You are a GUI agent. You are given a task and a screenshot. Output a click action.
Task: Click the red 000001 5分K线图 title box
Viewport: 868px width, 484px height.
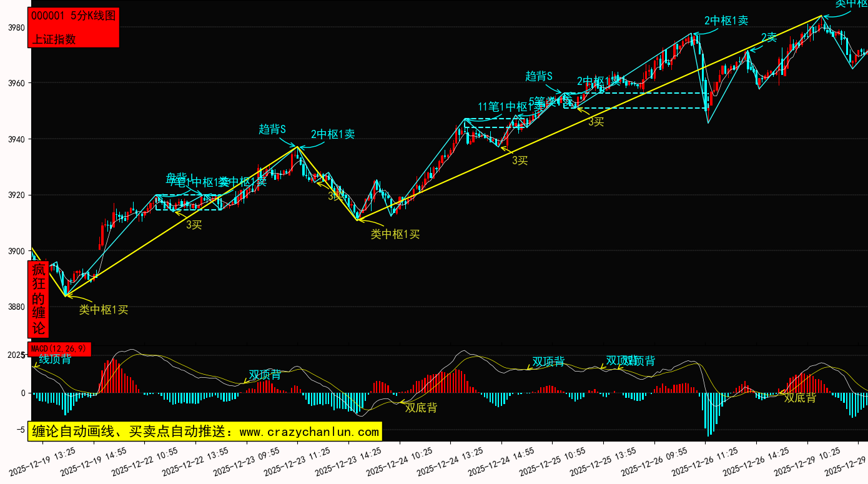tap(73, 17)
